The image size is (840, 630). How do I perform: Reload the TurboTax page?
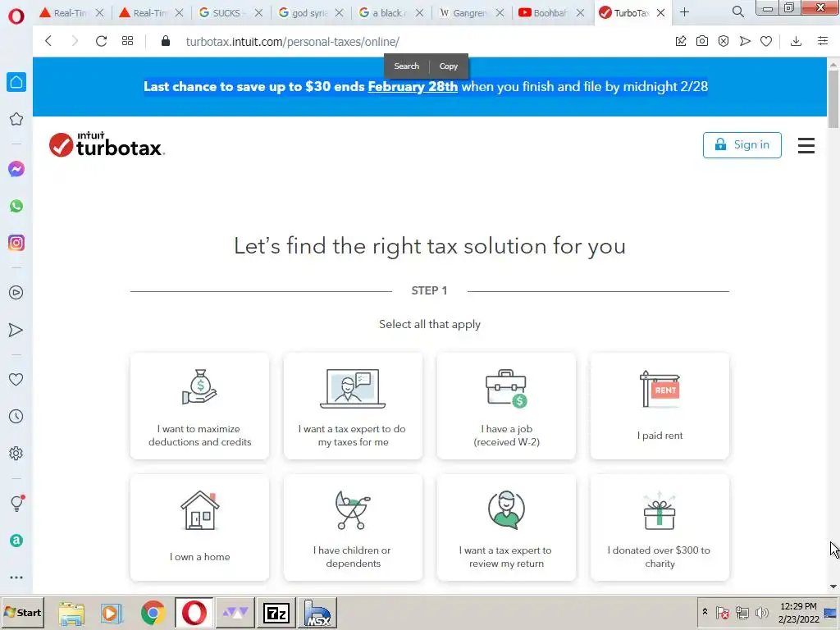pos(101,41)
